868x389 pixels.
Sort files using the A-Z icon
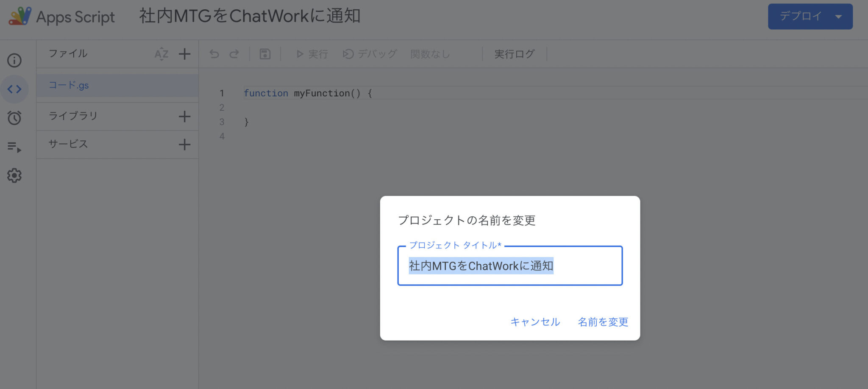tap(161, 54)
